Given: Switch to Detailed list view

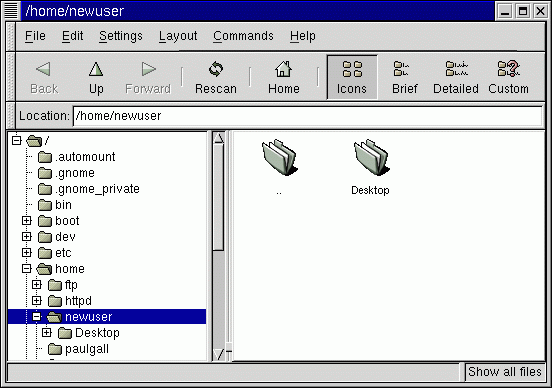Looking at the screenshot, I should coord(456,77).
